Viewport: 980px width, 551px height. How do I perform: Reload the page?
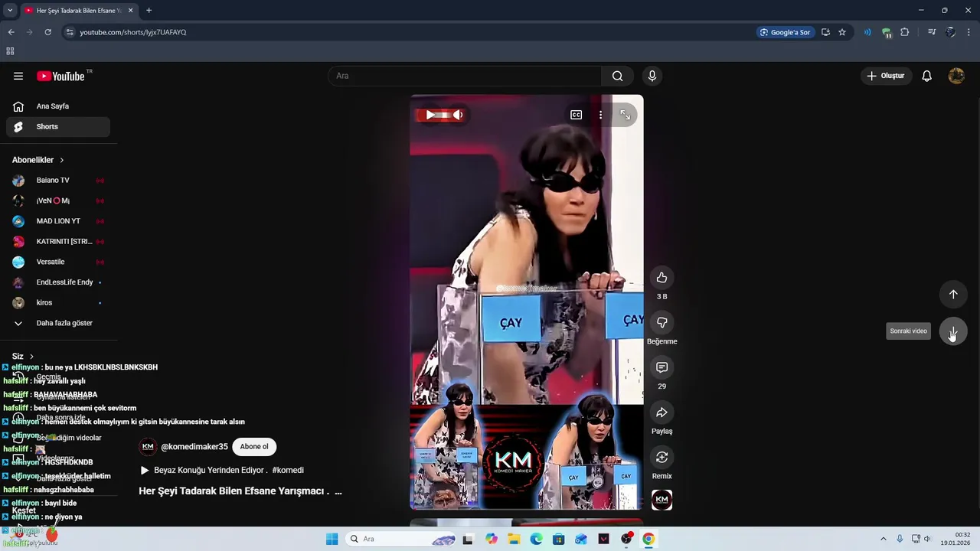click(47, 32)
